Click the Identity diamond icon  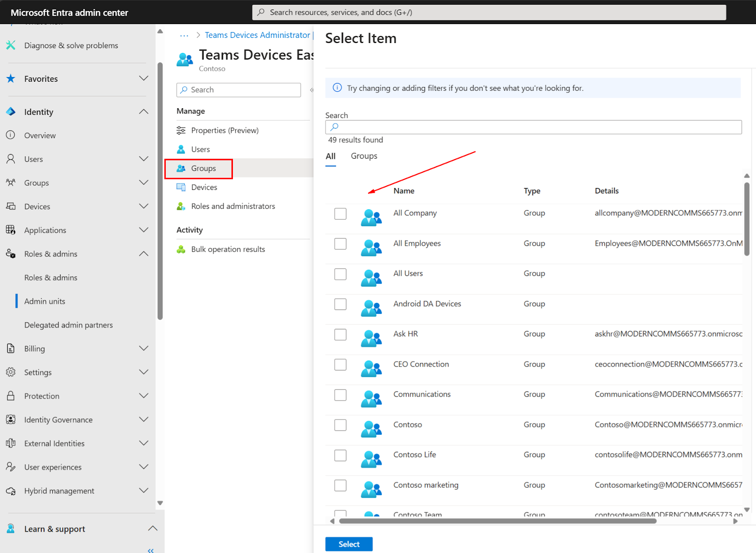tap(10, 112)
